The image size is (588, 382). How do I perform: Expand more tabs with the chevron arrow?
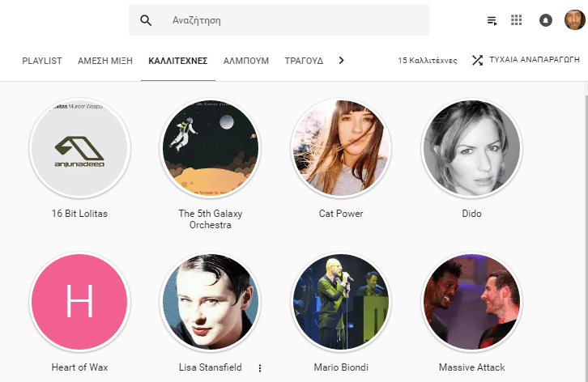point(341,60)
